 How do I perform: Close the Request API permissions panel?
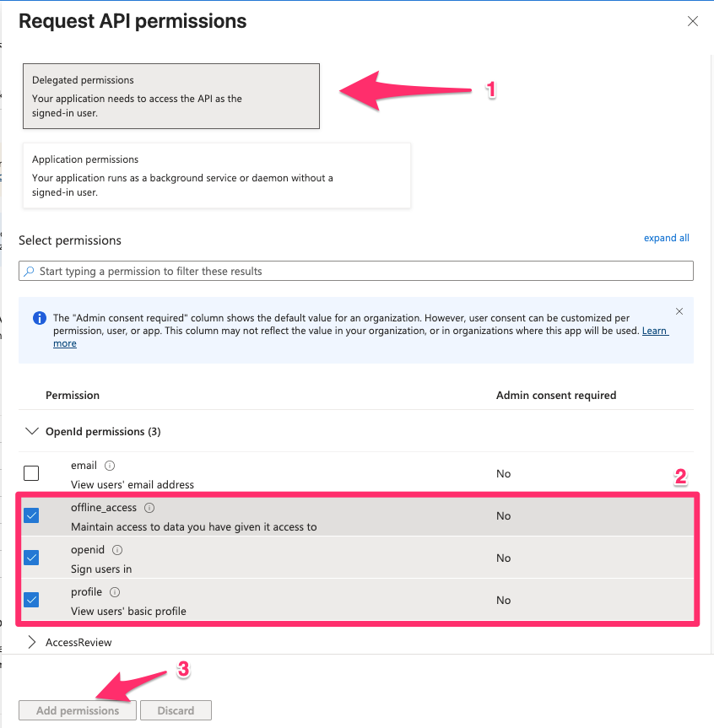click(693, 21)
